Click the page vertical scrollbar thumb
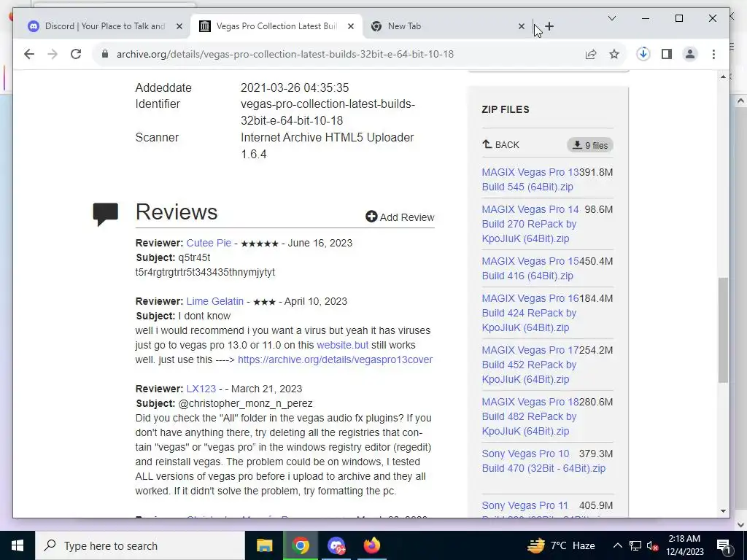The width and height of the screenshot is (747, 560). point(723,330)
